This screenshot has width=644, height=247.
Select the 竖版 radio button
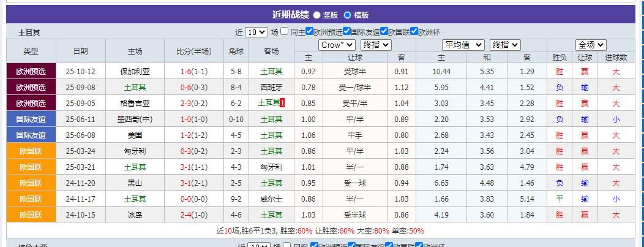[x=316, y=15]
